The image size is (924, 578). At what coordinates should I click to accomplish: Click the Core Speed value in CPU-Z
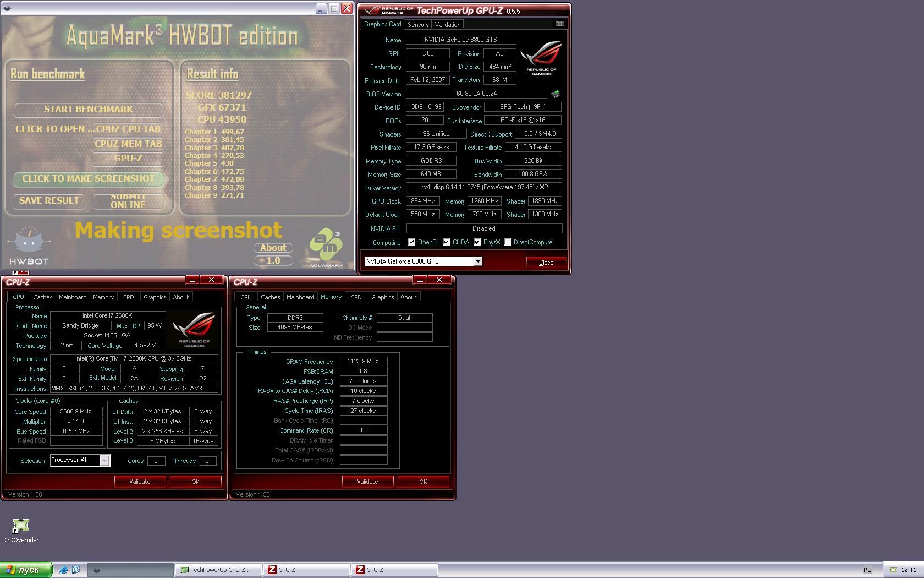tap(76, 411)
